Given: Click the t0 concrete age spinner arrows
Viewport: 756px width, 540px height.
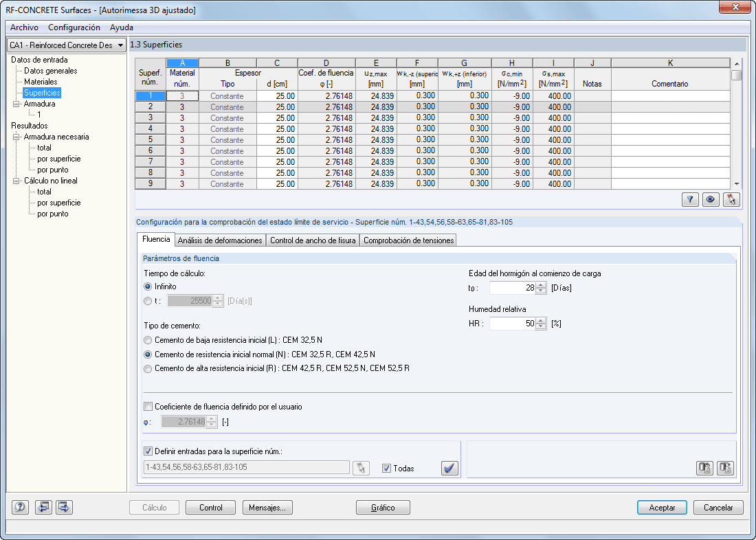Looking at the screenshot, I should point(541,288).
